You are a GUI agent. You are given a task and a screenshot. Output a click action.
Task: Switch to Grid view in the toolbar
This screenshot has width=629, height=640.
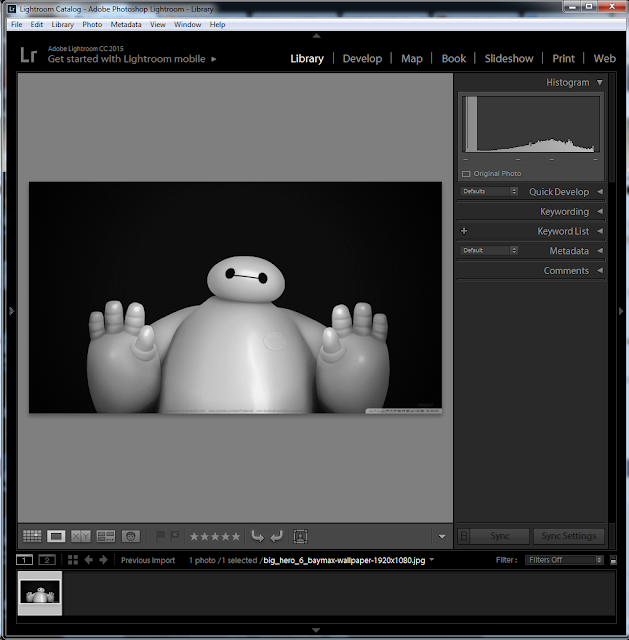pyautogui.click(x=32, y=536)
